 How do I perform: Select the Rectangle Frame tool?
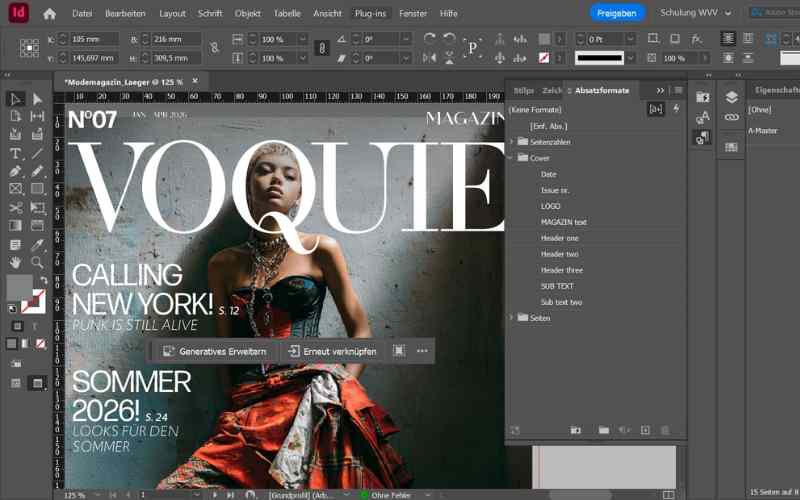click(15, 189)
